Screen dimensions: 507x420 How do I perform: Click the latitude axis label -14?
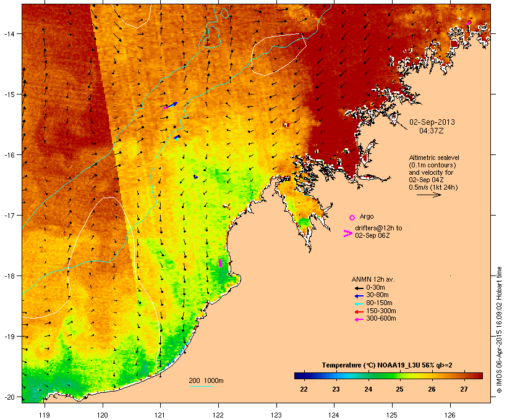pos(9,33)
